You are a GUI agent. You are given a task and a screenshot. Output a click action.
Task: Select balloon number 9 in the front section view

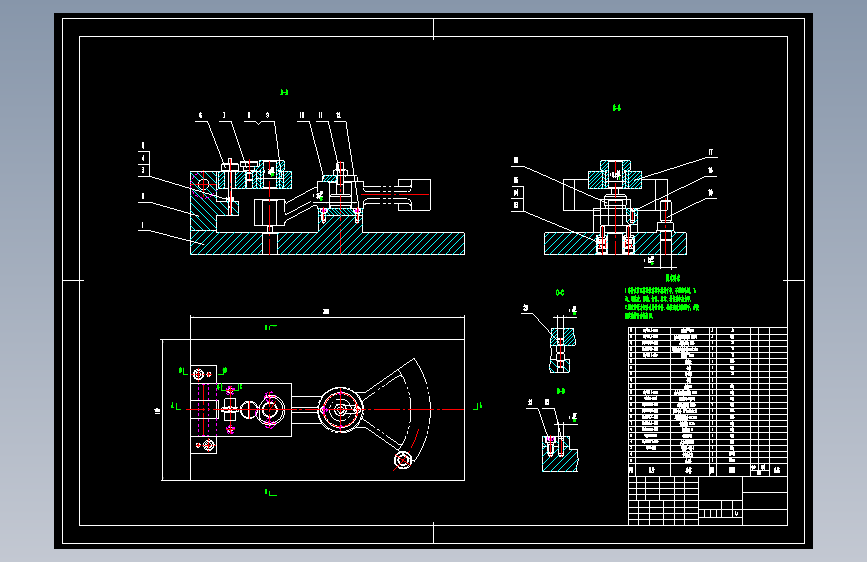(x=268, y=116)
